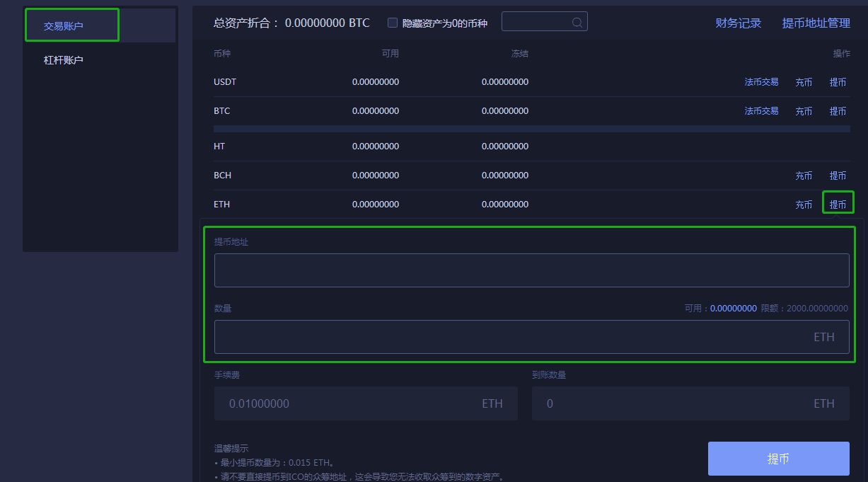Click 充币 deposit link for BTC

click(x=804, y=110)
